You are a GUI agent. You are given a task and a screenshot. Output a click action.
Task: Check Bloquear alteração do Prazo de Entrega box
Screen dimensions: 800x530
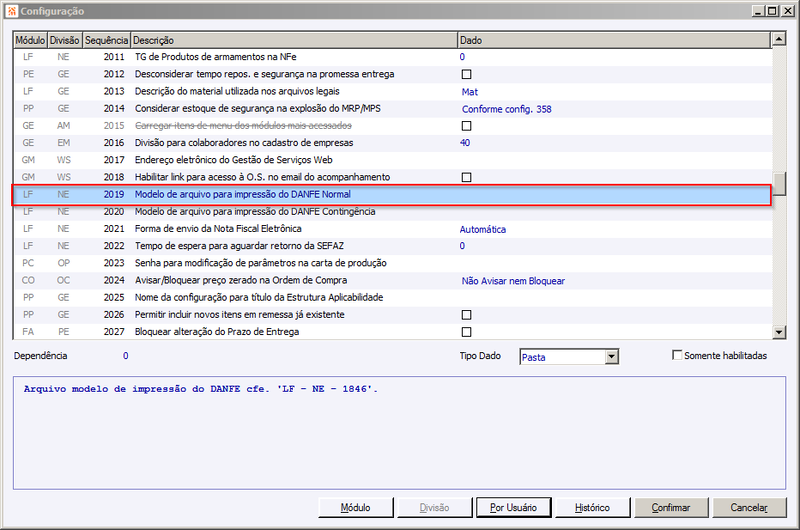[466, 332]
